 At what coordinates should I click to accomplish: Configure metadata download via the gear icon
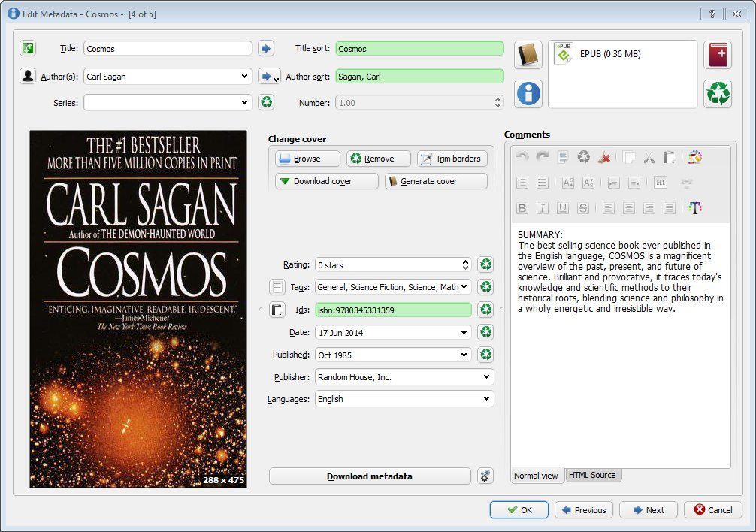[x=485, y=476]
